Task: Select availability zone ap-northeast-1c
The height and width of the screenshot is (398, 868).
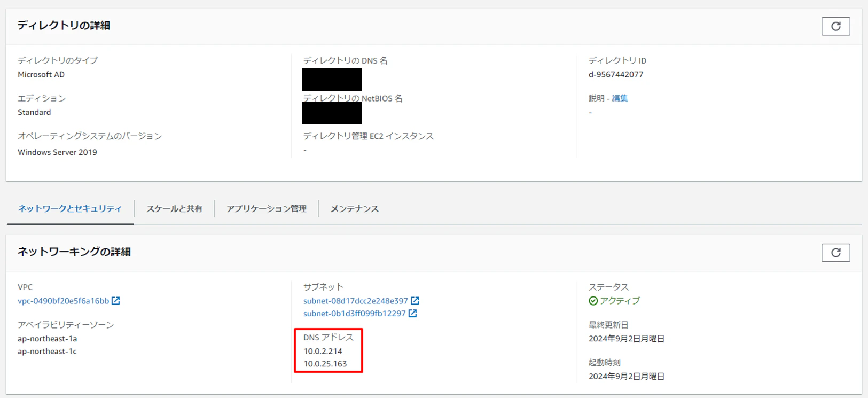Action: coord(47,352)
